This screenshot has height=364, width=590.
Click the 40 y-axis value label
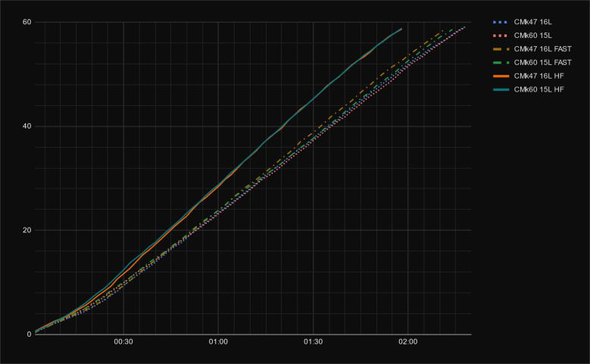coord(27,126)
